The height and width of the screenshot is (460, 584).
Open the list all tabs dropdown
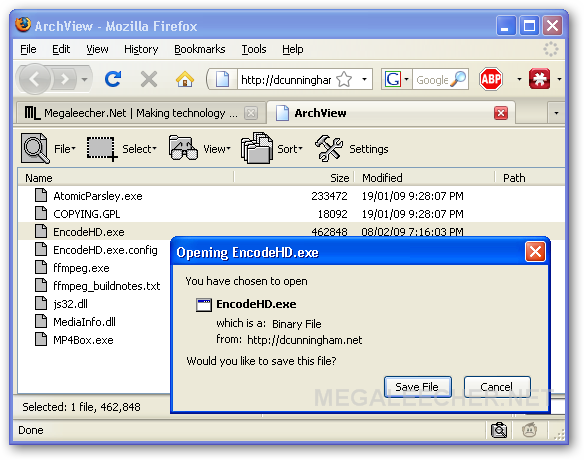pyautogui.click(x=556, y=113)
